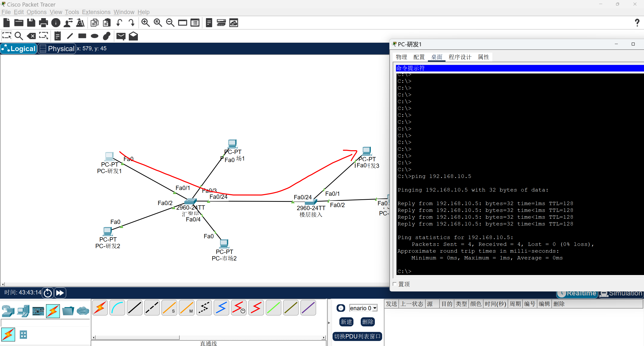Click the Power Cycle Devices time button

[48, 293]
